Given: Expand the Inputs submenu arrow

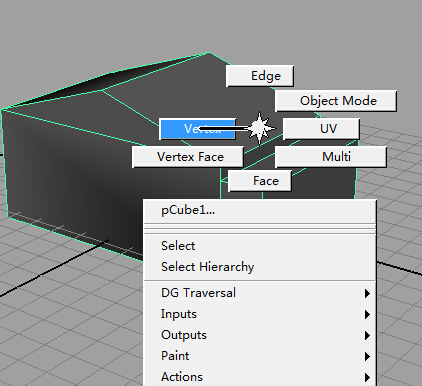Looking at the screenshot, I should point(367,314).
